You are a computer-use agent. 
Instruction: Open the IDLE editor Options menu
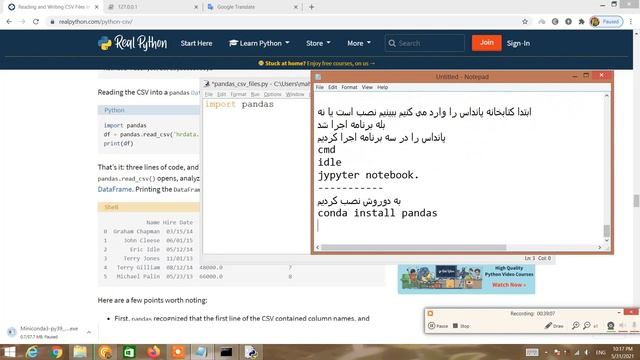click(x=272, y=94)
